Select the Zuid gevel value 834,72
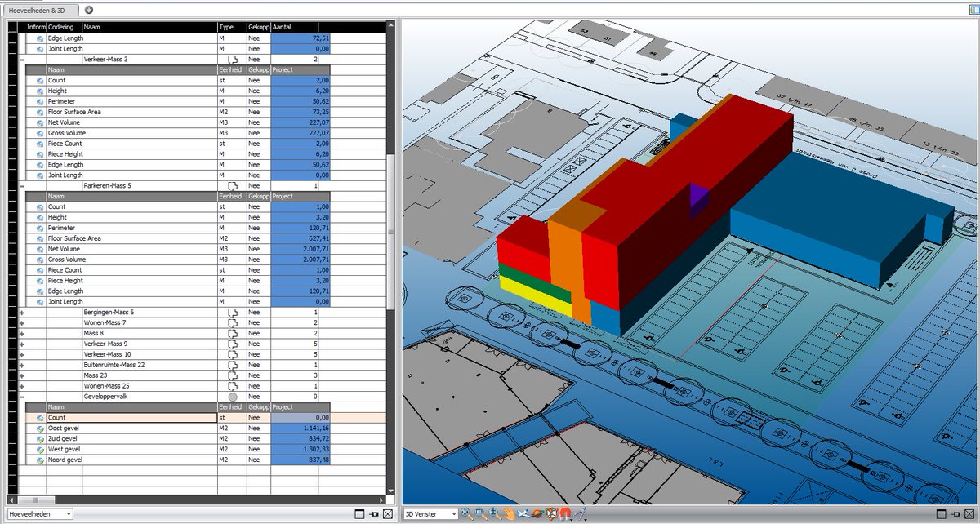Screen dimensions: 980x524 301,439
